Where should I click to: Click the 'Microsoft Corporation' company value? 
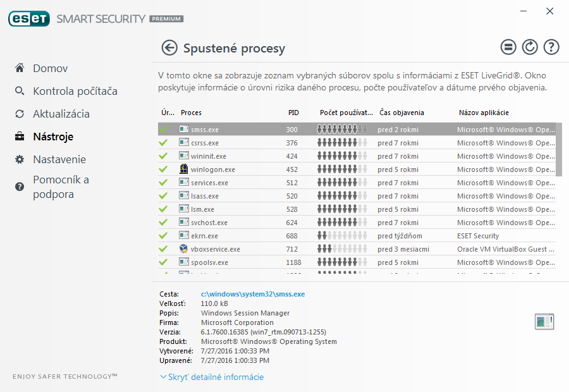[x=237, y=322]
